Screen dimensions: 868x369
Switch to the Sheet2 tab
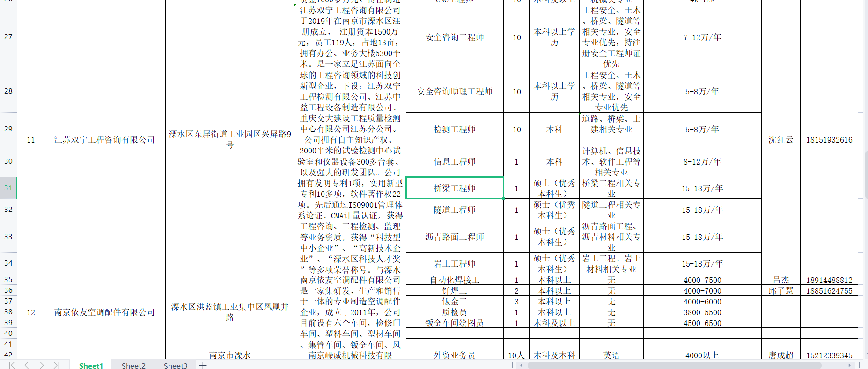(133, 365)
